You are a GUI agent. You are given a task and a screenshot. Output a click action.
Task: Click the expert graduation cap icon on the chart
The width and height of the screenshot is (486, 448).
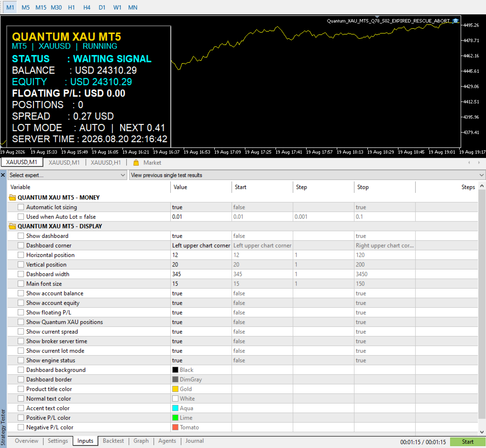click(x=455, y=21)
